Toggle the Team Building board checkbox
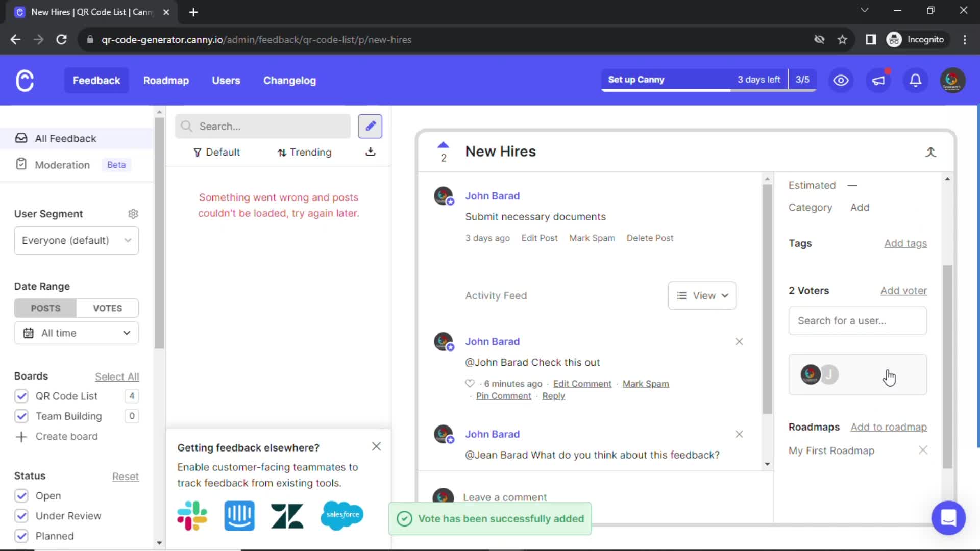The height and width of the screenshot is (551, 980). point(21,416)
